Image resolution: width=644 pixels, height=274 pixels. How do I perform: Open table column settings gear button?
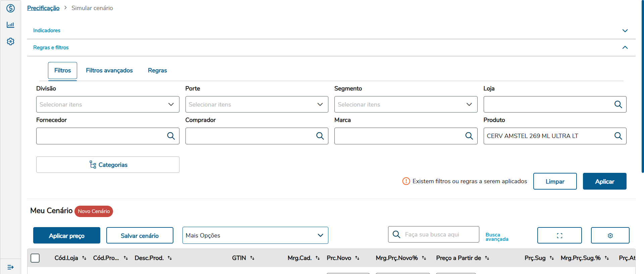[x=610, y=235]
